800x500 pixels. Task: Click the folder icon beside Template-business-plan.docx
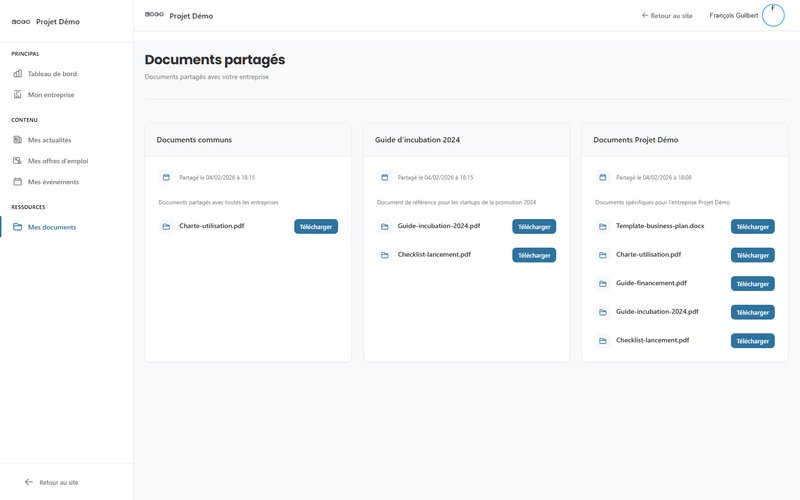(603, 226)
